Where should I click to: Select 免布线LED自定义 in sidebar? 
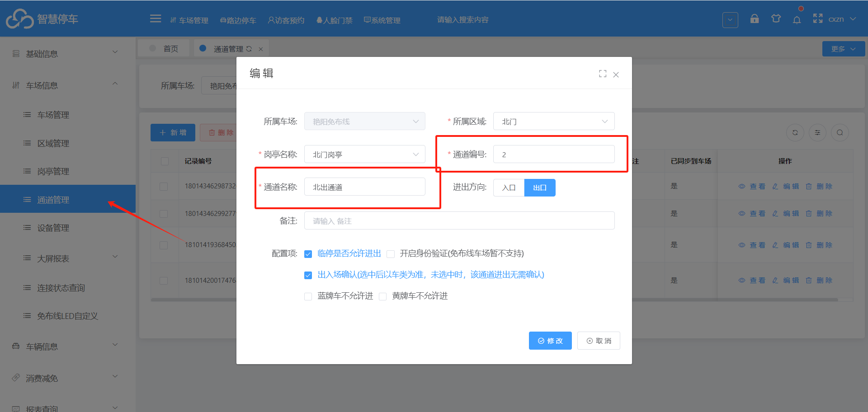coord(68,315)
